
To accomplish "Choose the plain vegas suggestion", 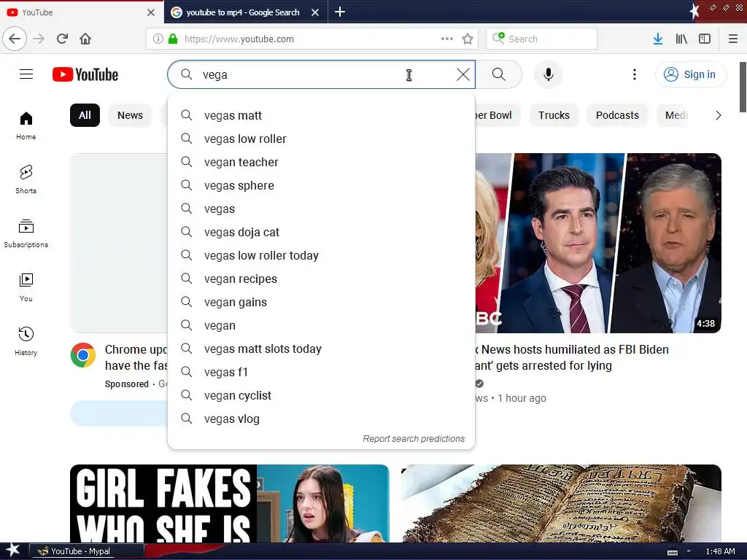I will click(x=322, y=209).
